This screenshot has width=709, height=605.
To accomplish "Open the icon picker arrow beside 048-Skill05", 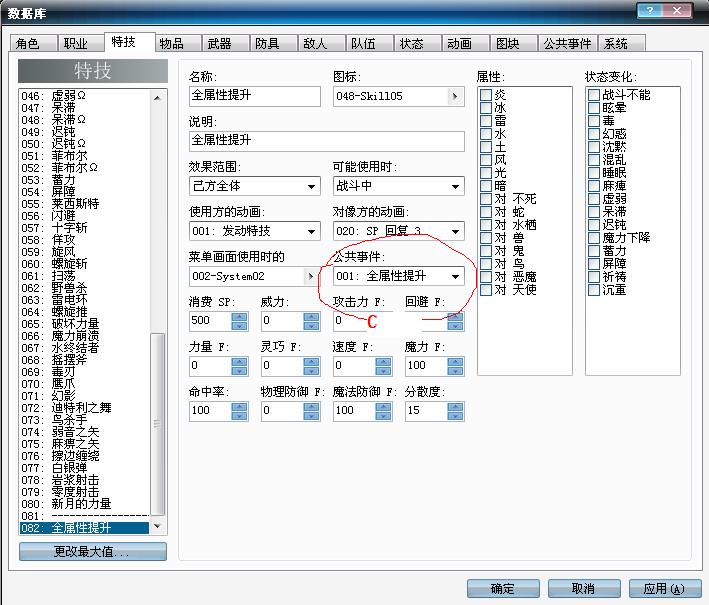I will click(x=455, y=96).
